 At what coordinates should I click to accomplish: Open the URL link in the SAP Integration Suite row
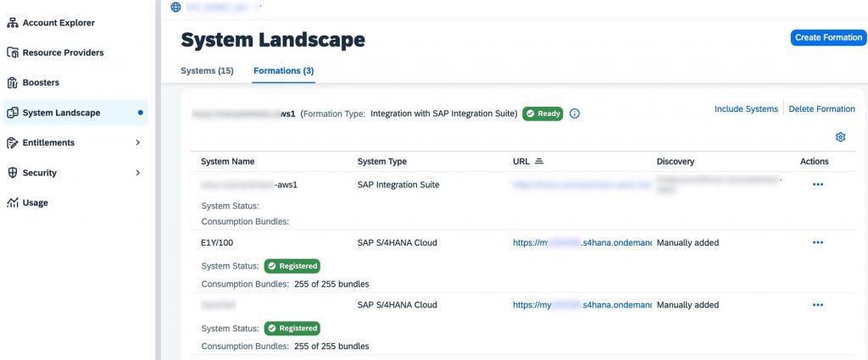pos(581,185)
